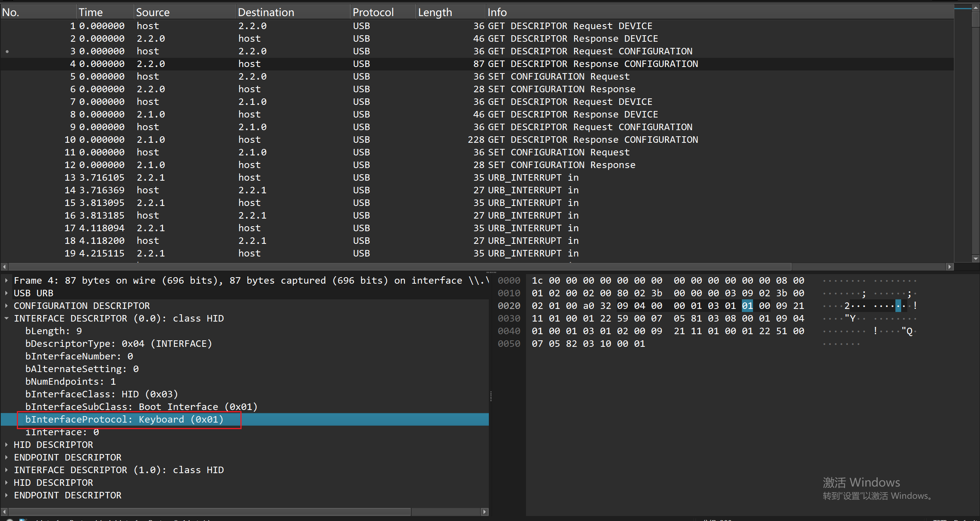
Task: Select packet 13 URB_INTERRUPT in row
Action: 383,178
